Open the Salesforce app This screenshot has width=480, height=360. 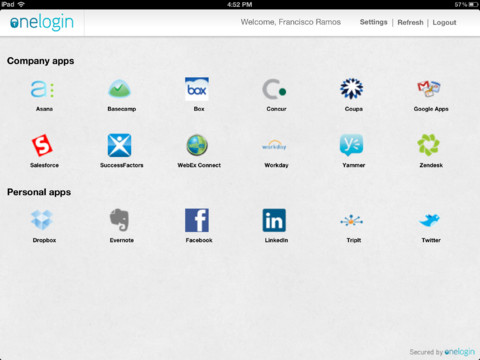42,145
